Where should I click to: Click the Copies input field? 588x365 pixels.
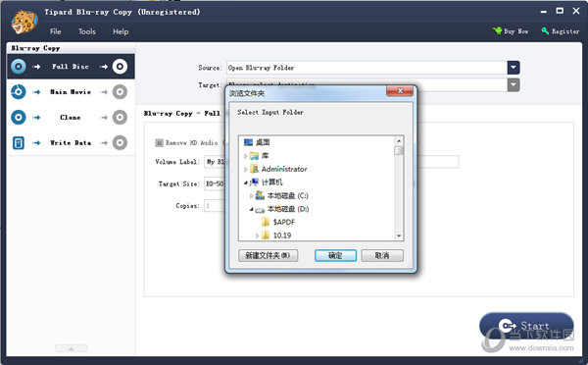coord(215,206)
